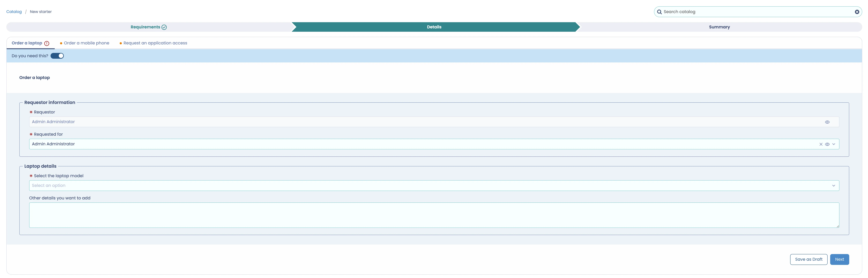This screenshot has width=868, height=278.
Task: Click the Next button
Action: pyautogui.click(x=839, y=260)
